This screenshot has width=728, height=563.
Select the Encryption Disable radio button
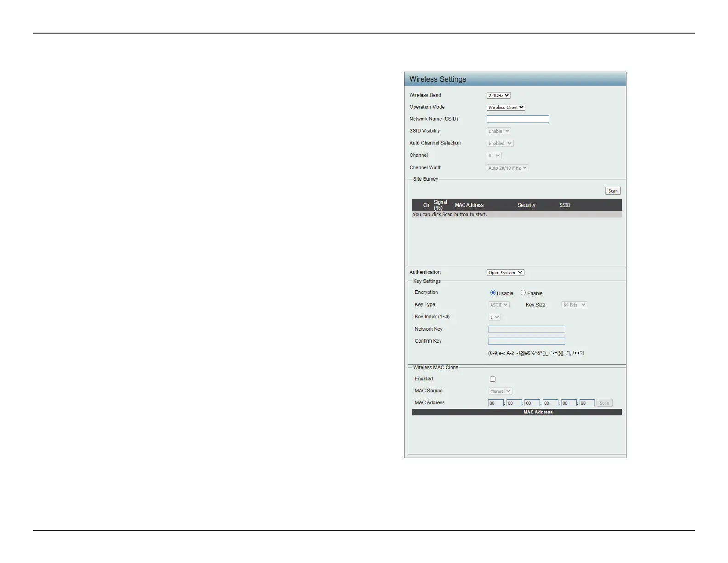[x=493, y=293]
